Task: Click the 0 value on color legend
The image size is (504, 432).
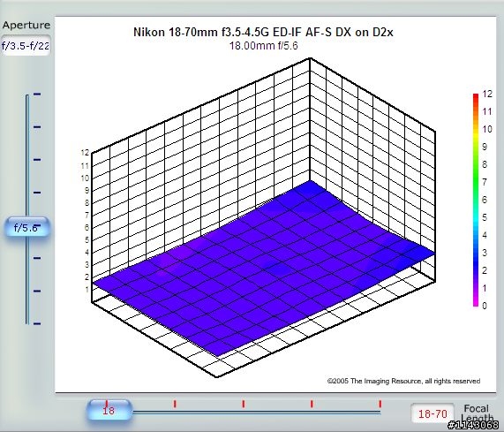Action: click(485, 306)
